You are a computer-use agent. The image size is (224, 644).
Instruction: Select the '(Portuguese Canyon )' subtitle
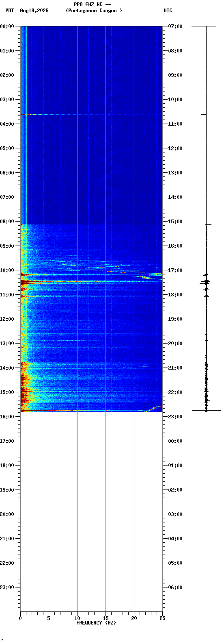click(x=94, y=11)
